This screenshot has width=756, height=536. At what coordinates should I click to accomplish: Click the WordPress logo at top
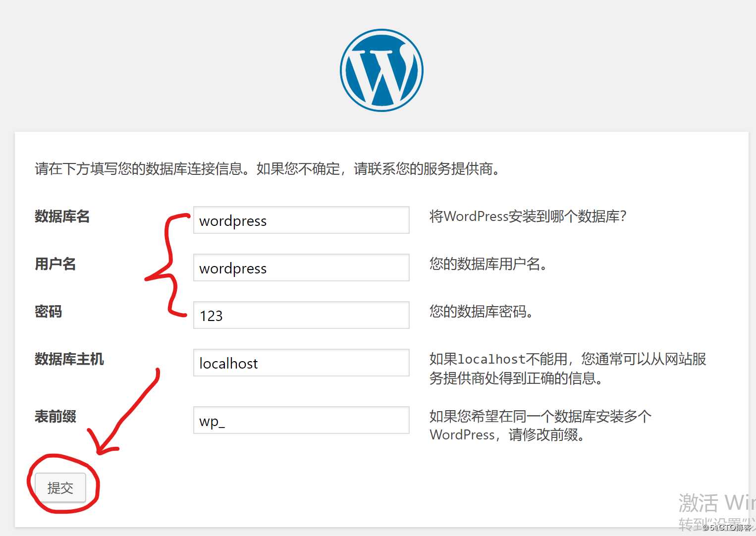pos(381,70)
